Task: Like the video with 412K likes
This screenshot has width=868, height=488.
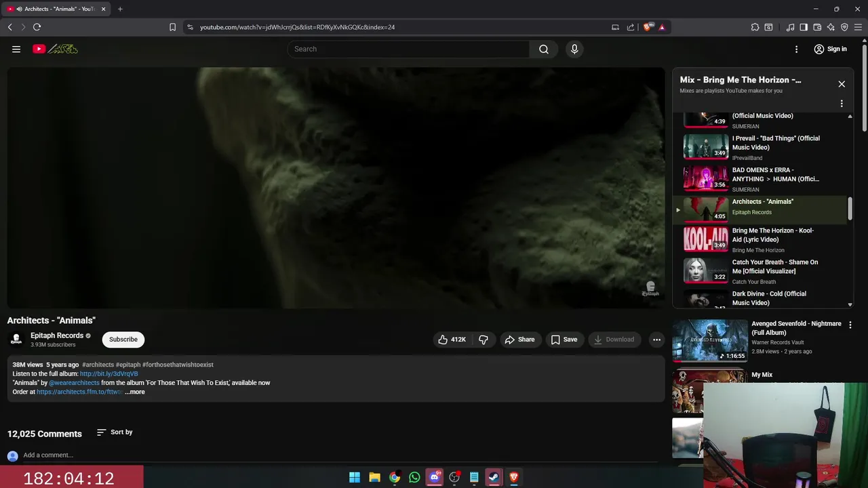Action: [x=452, y=340]
